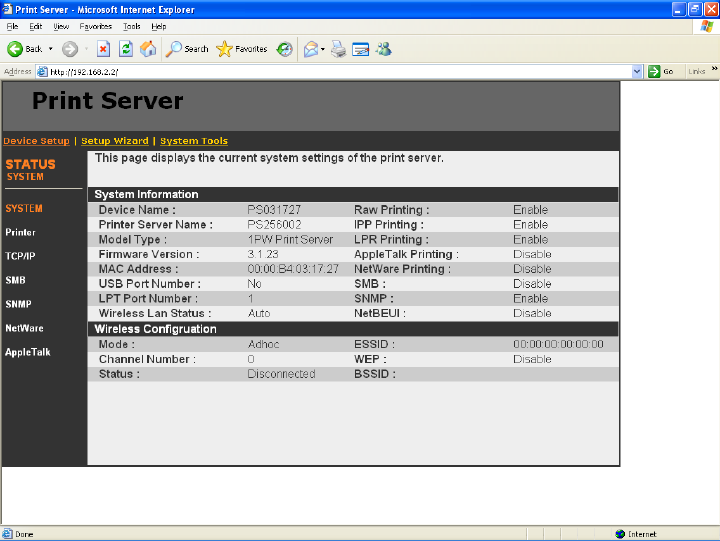720x541 pixels.
Task: Click the Search toolbar button
Action: pos(187,49)
